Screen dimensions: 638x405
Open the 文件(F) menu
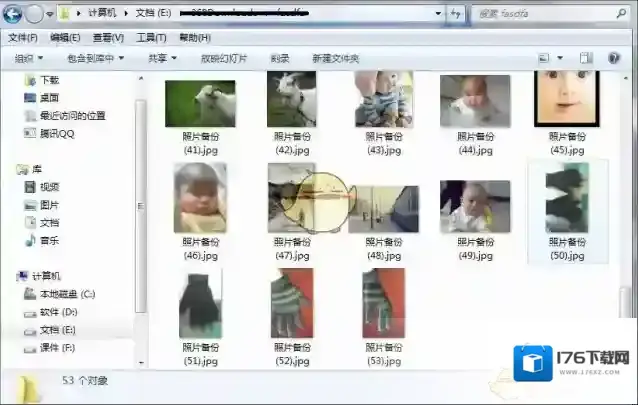click(x=23, y=38)
